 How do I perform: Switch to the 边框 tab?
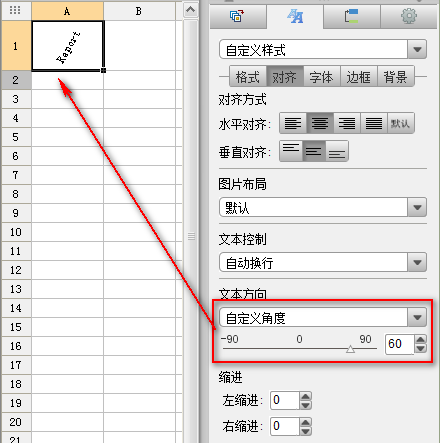pos(359,77)
